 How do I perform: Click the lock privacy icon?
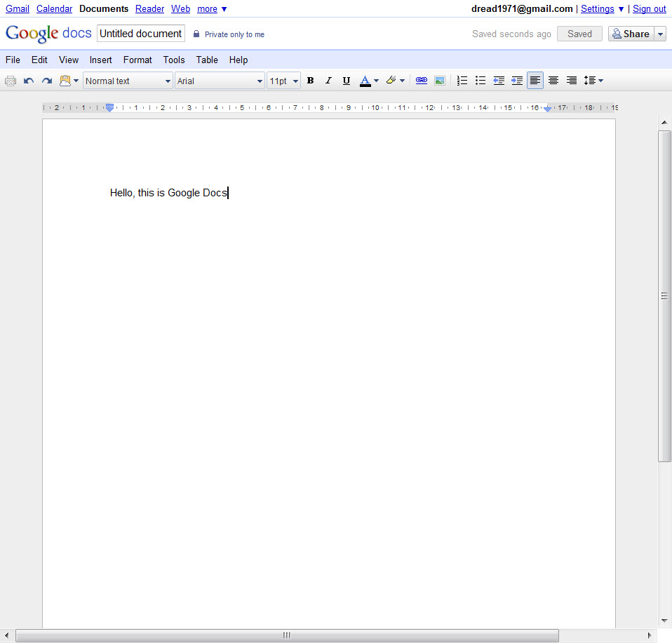196,34
